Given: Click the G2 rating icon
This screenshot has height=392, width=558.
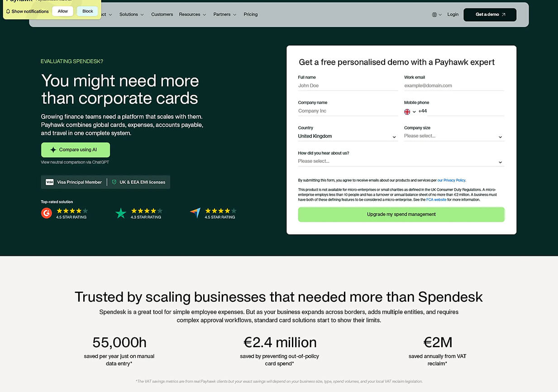Looking at the screenshot, I should pyautogui.click(x=46, y=213).
